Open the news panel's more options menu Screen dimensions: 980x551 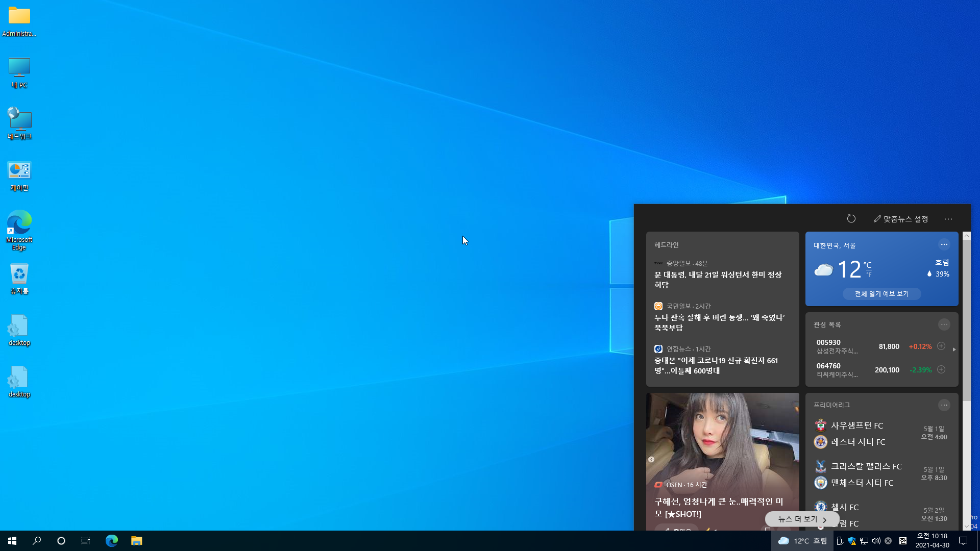948,219
